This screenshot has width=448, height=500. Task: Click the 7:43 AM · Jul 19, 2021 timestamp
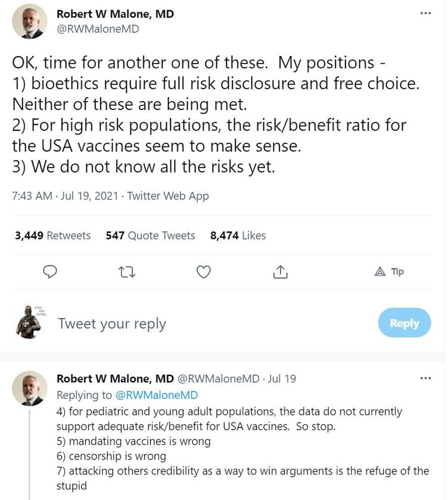[x=65, y=196]
